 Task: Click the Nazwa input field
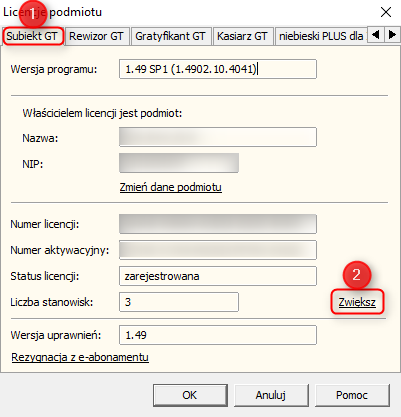pyautogui.click(x=218, y=137)
